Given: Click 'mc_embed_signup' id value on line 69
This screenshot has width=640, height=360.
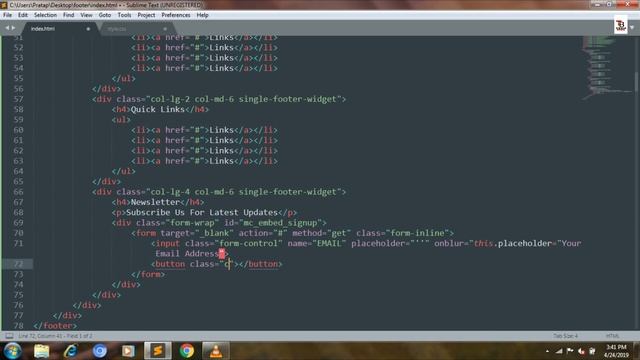Looking at the screenshot, I should 280,223.
